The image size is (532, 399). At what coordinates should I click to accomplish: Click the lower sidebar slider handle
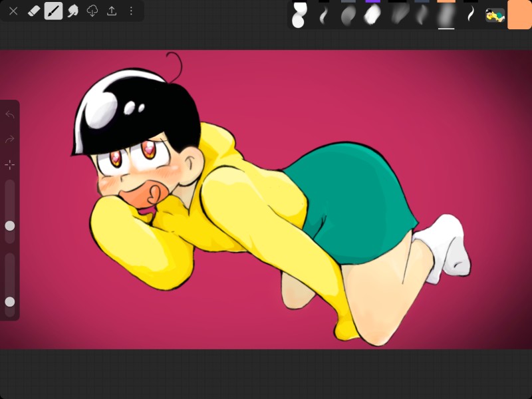10,302
